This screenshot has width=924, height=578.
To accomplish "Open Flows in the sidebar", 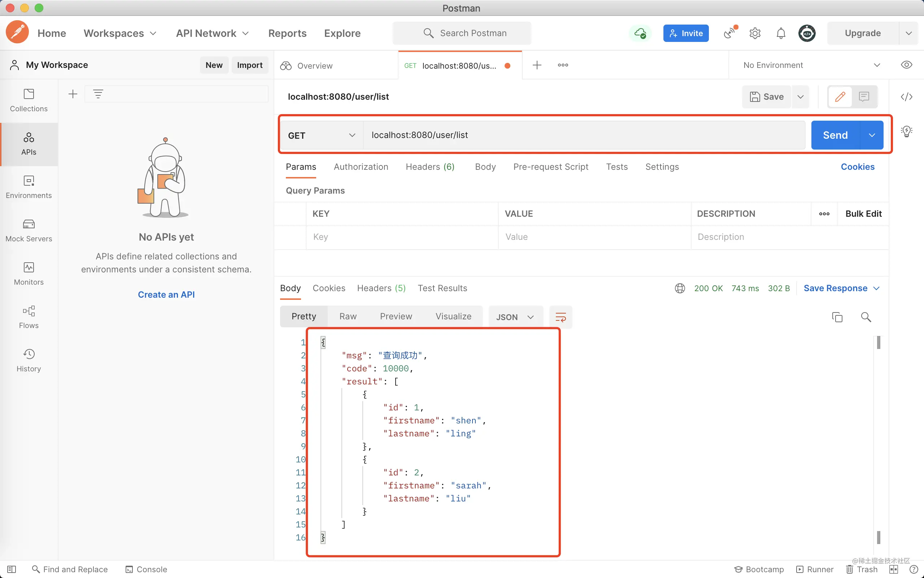I will tap(29, 317).
